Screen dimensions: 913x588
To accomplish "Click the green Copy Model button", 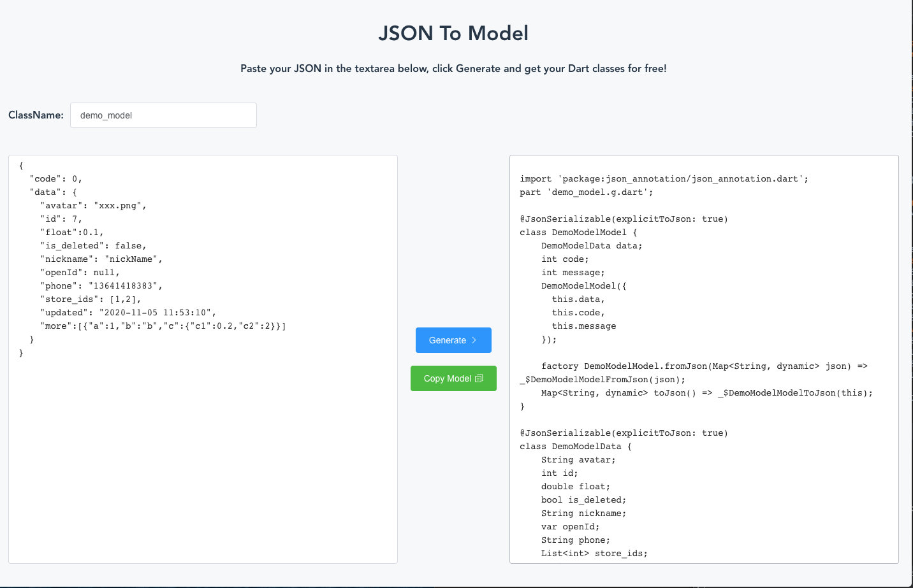I will click(453, 378).
